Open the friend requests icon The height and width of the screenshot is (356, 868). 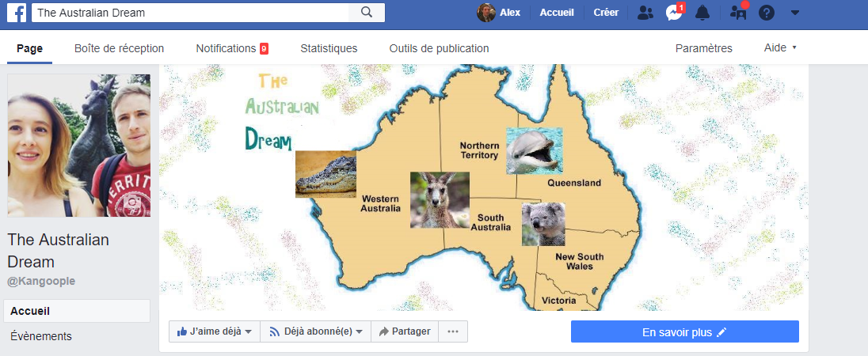pyautogui.click(x=645, y=12)
